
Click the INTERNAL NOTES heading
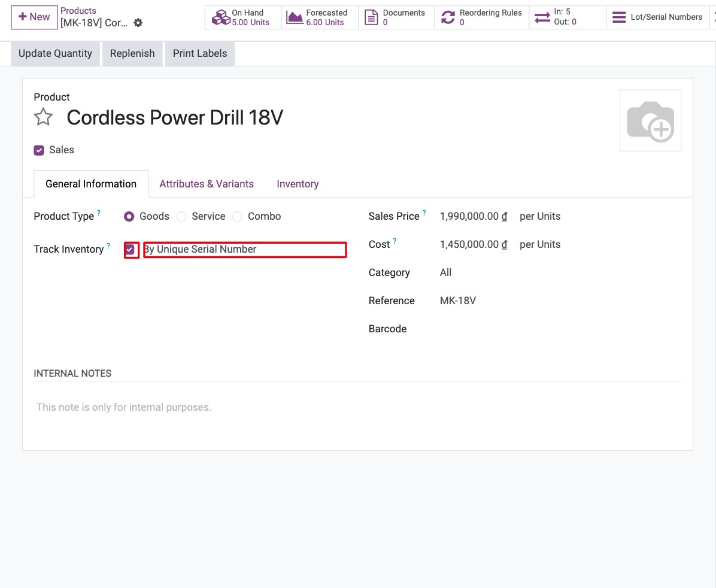72,373
